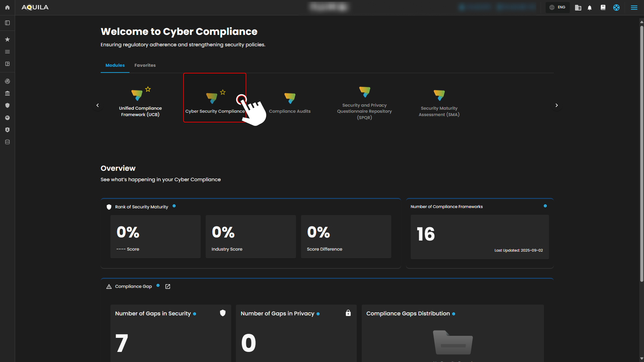Select the Modules tab

pos(115,65)
